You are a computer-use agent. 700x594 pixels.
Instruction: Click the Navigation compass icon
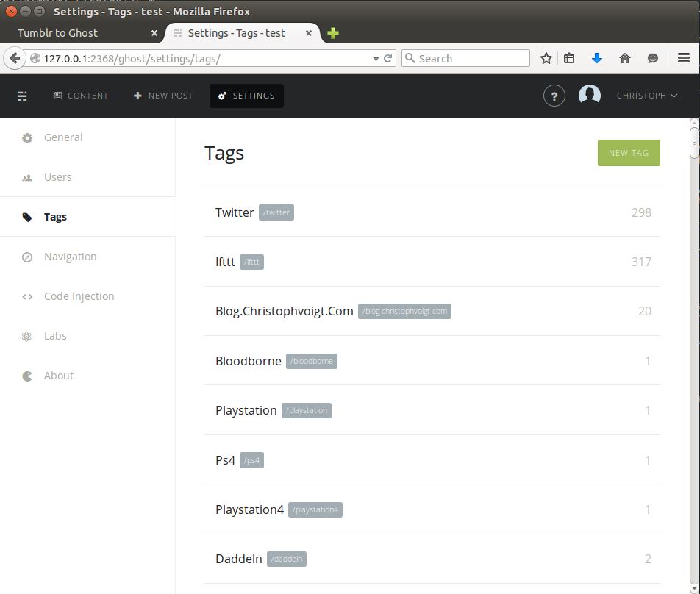coord(27,257)
